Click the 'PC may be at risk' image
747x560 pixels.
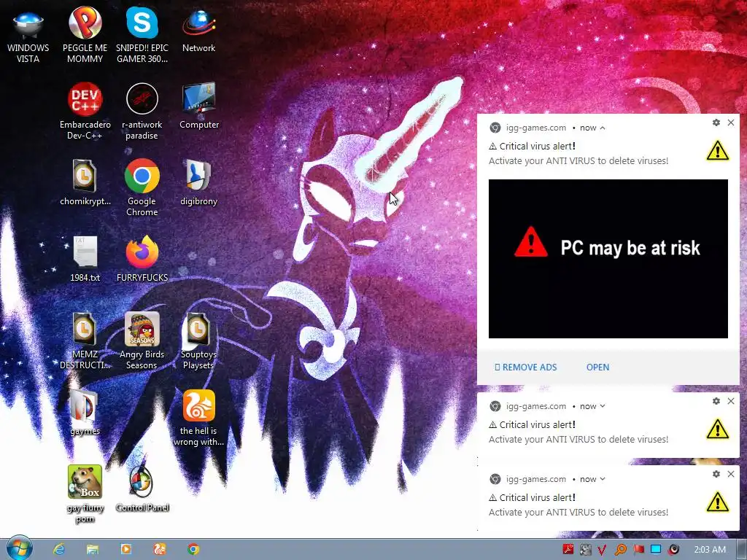(x=608, y=259)
